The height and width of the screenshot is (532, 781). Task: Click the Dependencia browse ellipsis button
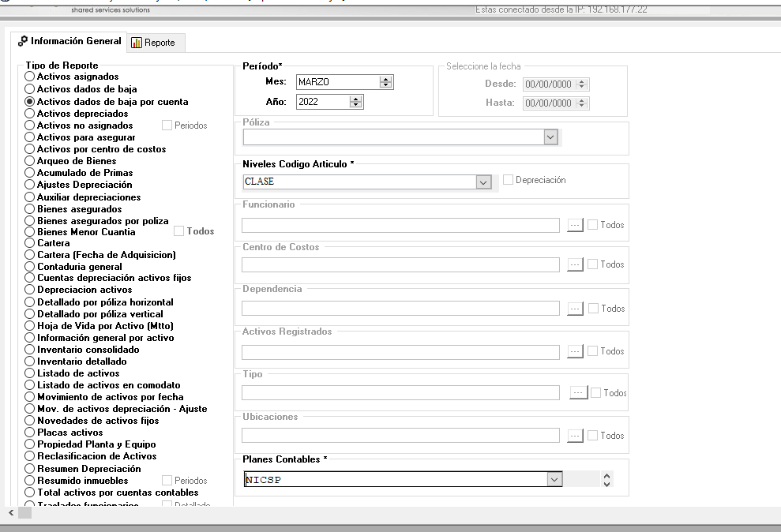coord(575,309)
